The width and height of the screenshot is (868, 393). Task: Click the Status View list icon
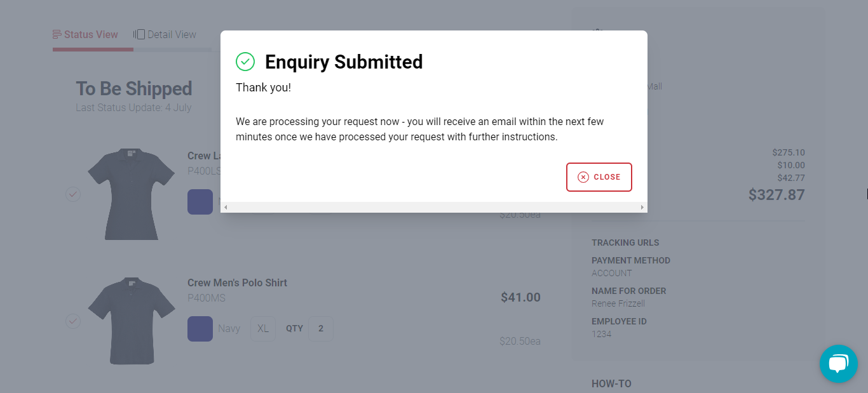tap(57, 34)
